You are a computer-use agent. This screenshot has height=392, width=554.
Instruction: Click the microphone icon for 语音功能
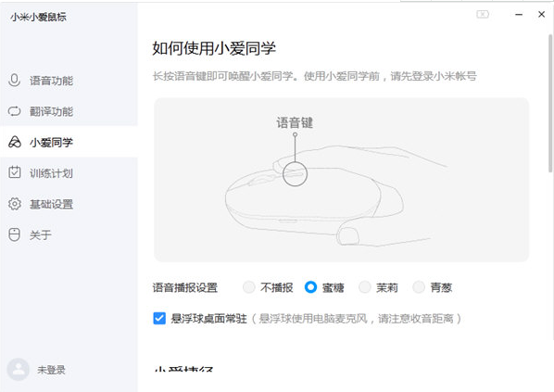(x=14, y=81)
